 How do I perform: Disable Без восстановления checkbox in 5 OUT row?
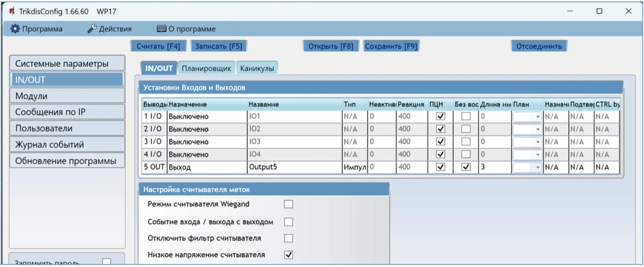click(466, 167)
